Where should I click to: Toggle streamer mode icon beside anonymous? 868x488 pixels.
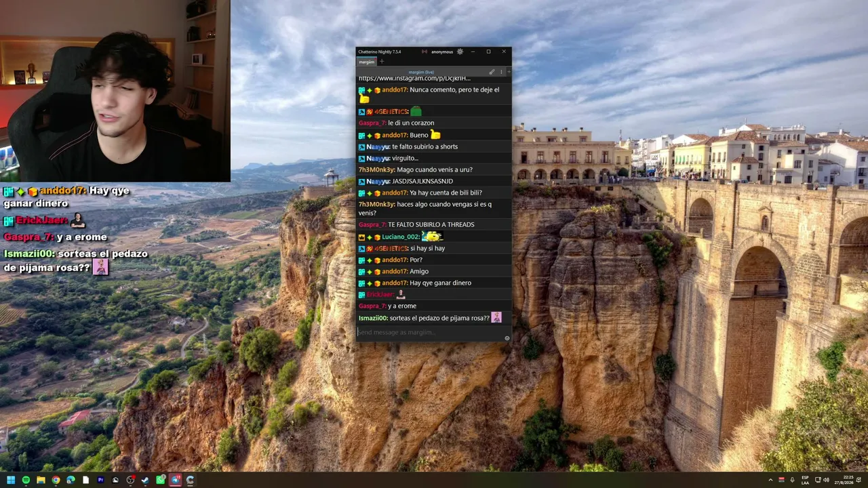[x=425, y=52]
